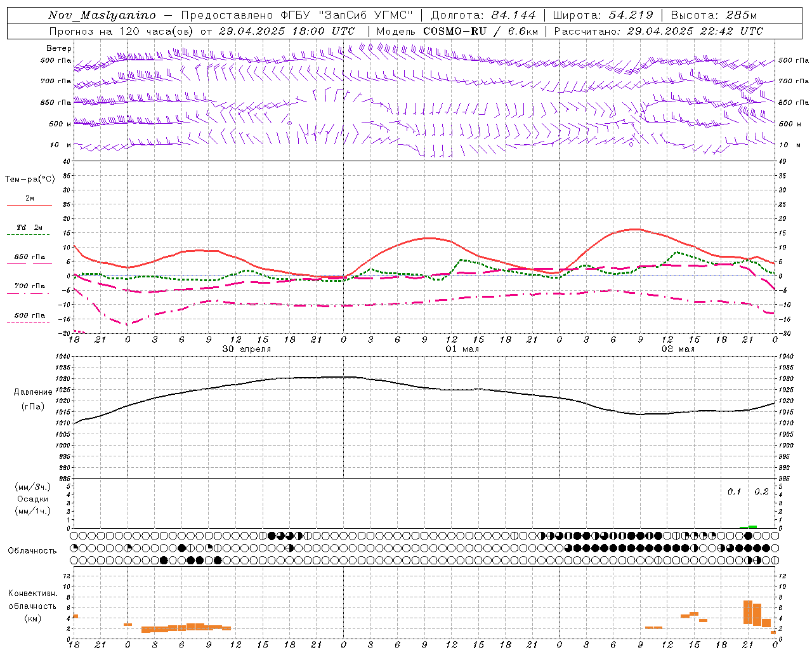Click the "850 гПа" temperature legend label
This screenshot has height=650, width=812.
29,256
